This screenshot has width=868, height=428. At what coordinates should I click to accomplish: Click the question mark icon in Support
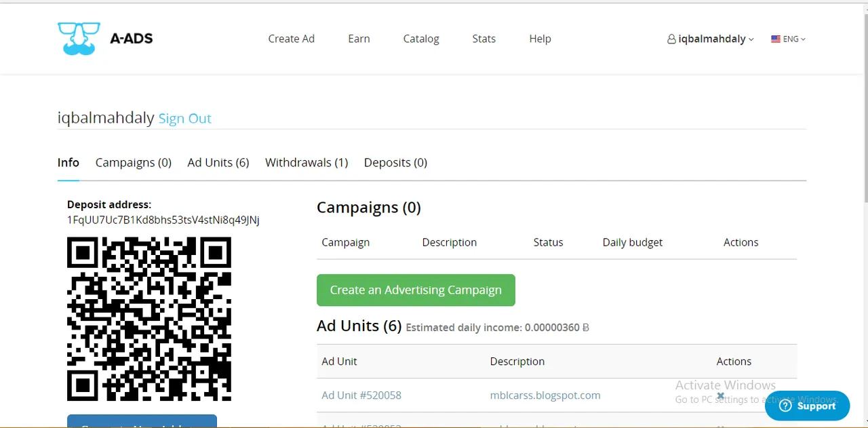tap(786, 406)
